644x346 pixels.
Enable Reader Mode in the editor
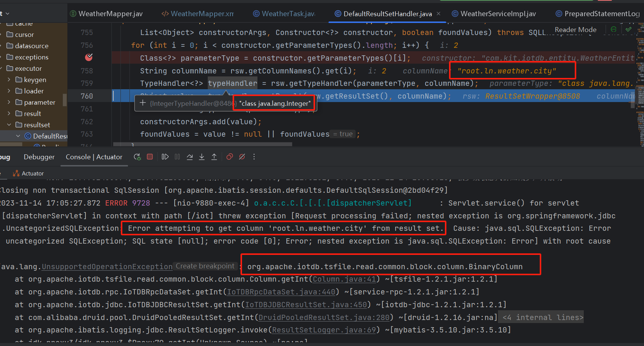pos(575,29)
